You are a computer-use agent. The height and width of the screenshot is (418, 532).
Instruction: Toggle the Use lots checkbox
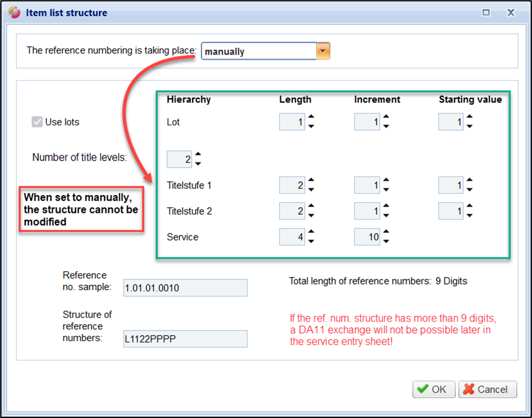pyautogui.click(x=37, y=122)
